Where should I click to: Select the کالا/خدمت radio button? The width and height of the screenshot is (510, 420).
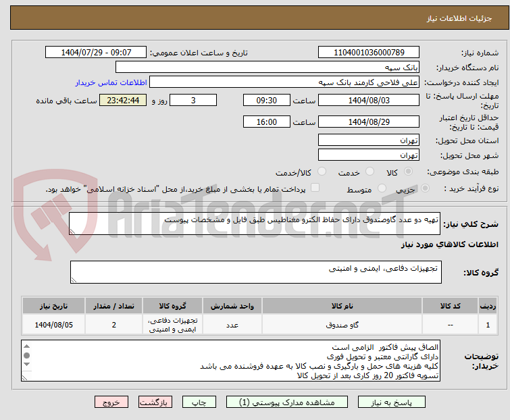[322, 172]
